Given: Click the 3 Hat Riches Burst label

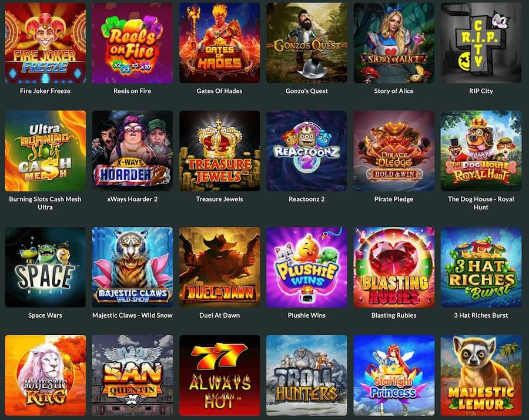Looking at the screenshot, I should pyautogui.click(x=481, y=315).
